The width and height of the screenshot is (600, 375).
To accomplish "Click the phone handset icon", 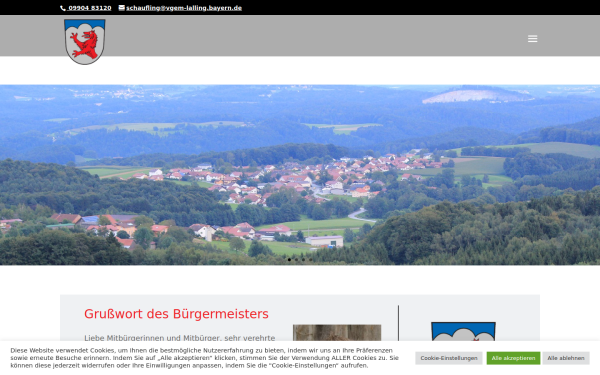I will coord(63,8).
